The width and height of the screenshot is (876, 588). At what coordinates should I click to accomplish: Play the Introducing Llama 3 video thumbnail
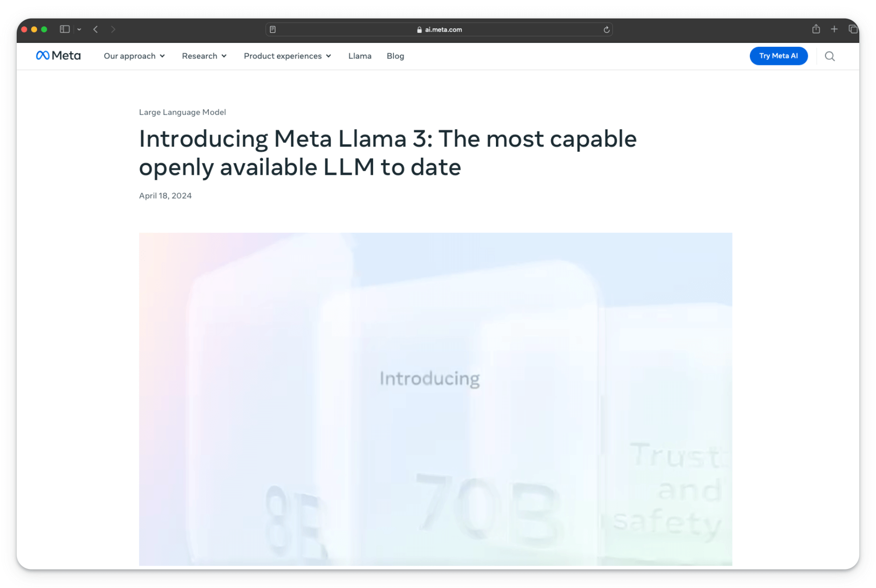435,399
